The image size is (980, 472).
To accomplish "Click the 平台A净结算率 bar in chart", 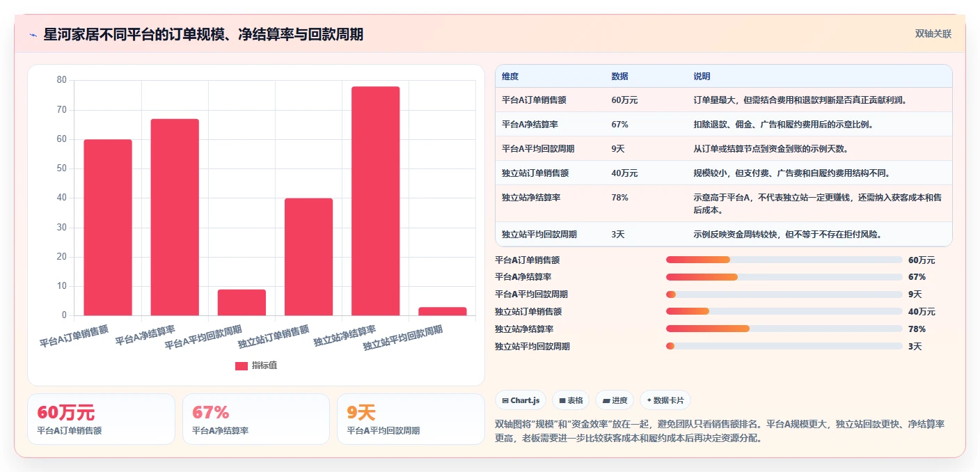I will click(175, 217).
